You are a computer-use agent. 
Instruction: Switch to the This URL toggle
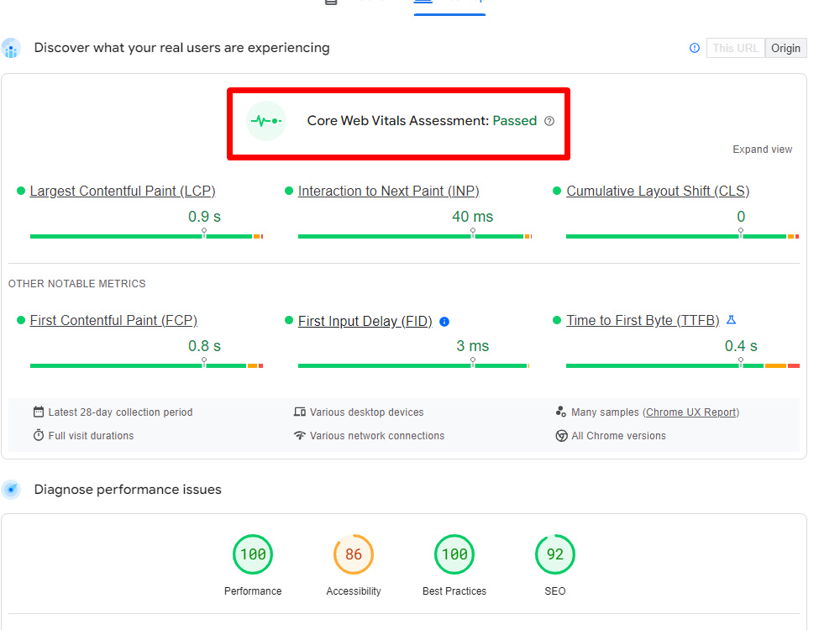point(735,48)
